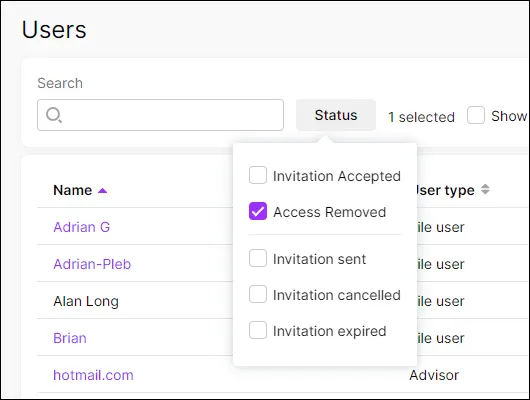Toggle the Show checkbox beside 1 selected
The image size is (530, 400).
click(x=476, y=115)
